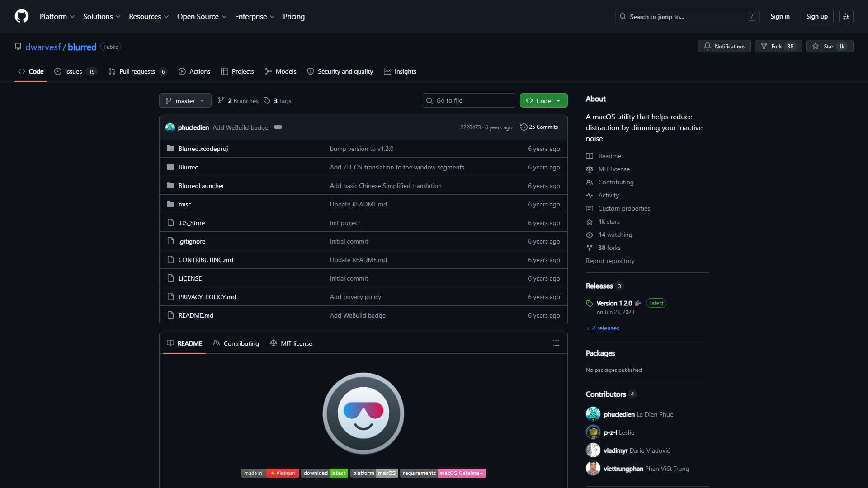
Task: Click the Search or jump to field
Action: (687, 16)
